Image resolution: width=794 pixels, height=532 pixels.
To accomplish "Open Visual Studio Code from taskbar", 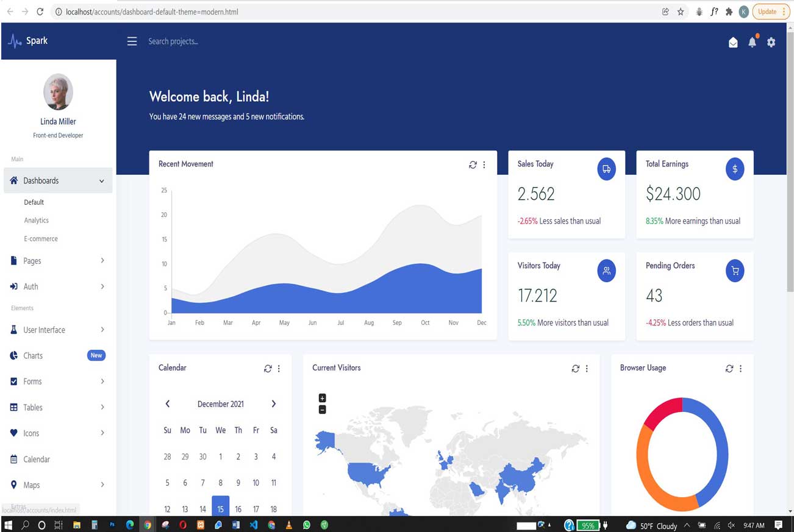I will [x=254, y=525].
